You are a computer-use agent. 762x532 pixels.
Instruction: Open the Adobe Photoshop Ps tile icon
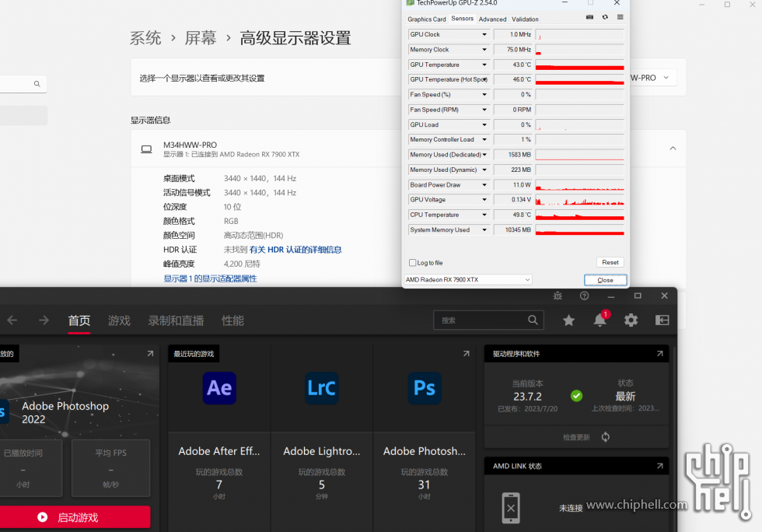425,388
